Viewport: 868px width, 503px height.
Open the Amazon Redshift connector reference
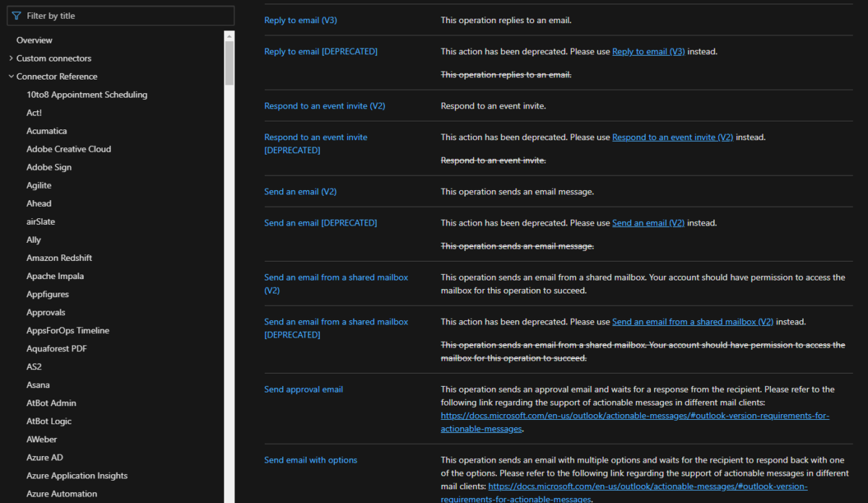[59, 257]
